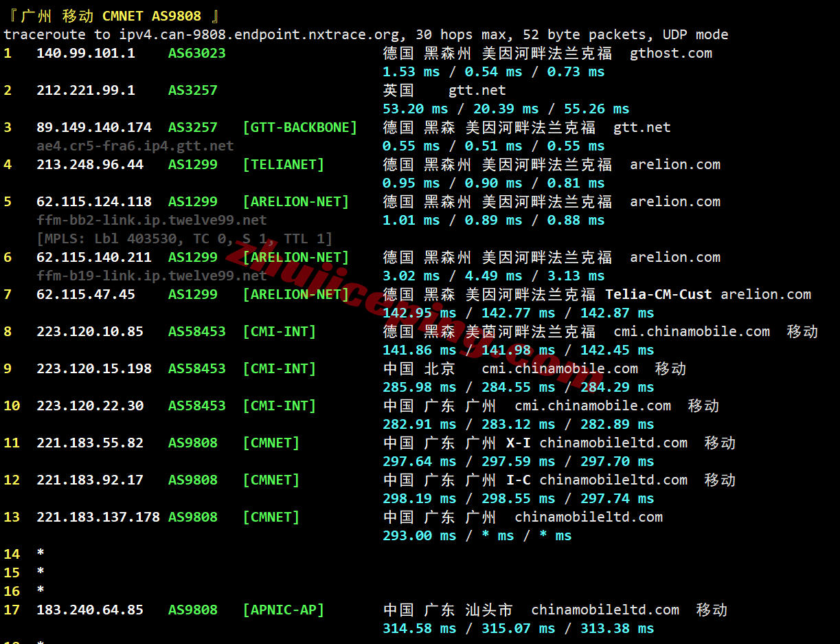The image size is (840, 644).
Task: Select IP 183.240.64.85
Action: pyautogui.click(x=90, y=610)
